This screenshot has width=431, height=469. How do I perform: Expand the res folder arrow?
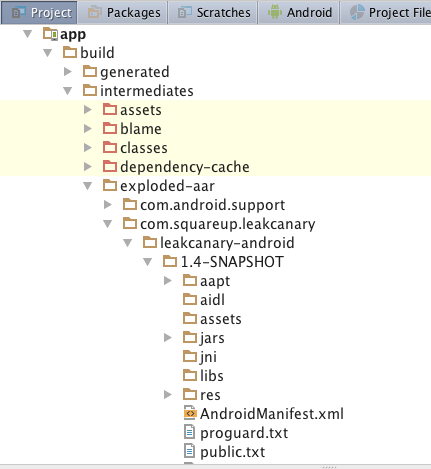point(168,395)
